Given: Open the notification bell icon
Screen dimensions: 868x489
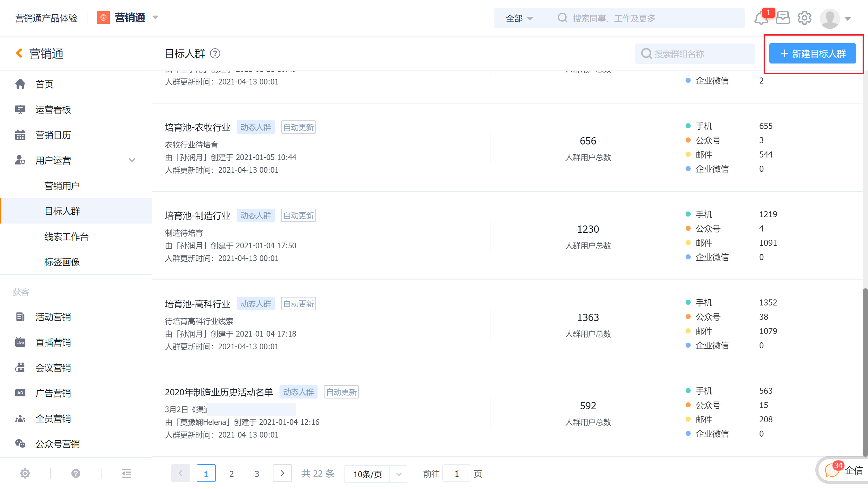Looking at the screenshot, I should point(761,18).
